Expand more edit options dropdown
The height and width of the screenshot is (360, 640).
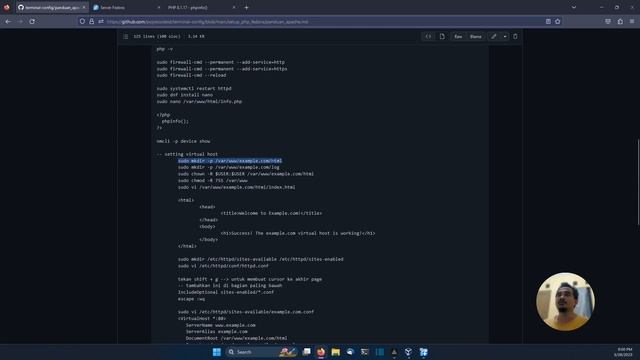coord(505,36)
